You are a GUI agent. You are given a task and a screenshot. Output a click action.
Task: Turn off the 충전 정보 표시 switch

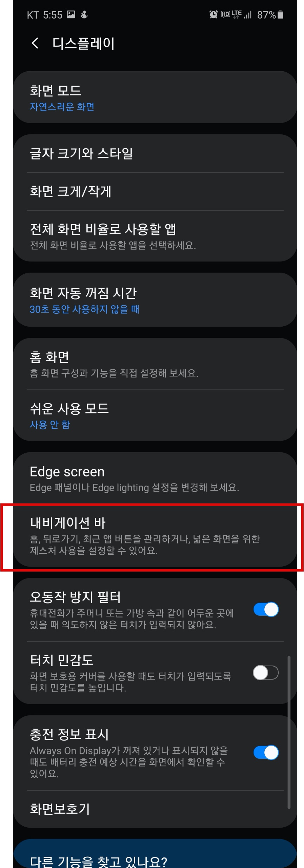click(266, 753)
